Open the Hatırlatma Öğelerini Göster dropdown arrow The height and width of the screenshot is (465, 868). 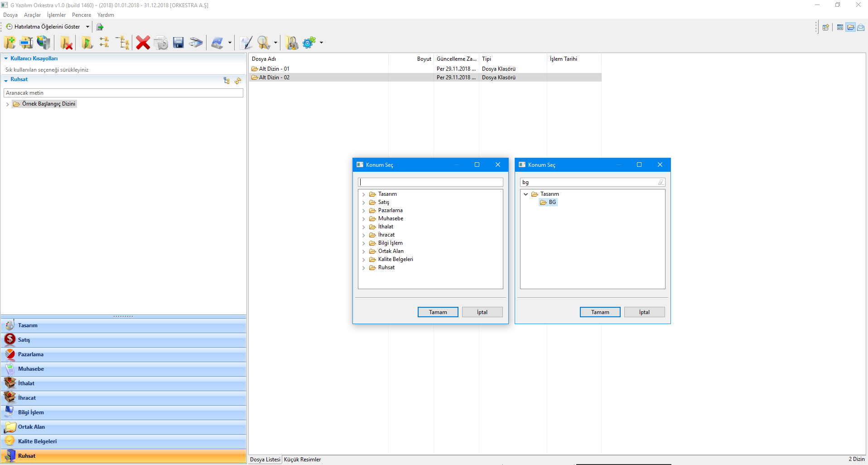point(87,27)
